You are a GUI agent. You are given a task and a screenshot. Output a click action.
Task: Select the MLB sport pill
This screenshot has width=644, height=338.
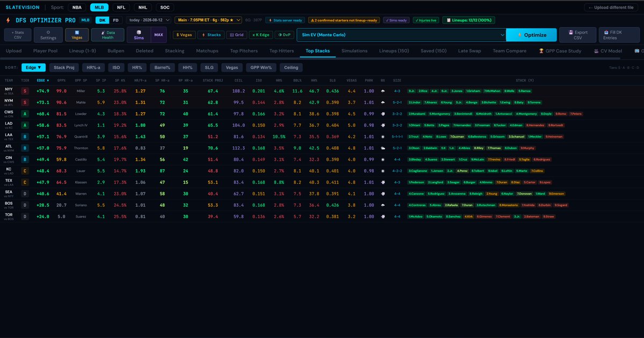(99, 8)
